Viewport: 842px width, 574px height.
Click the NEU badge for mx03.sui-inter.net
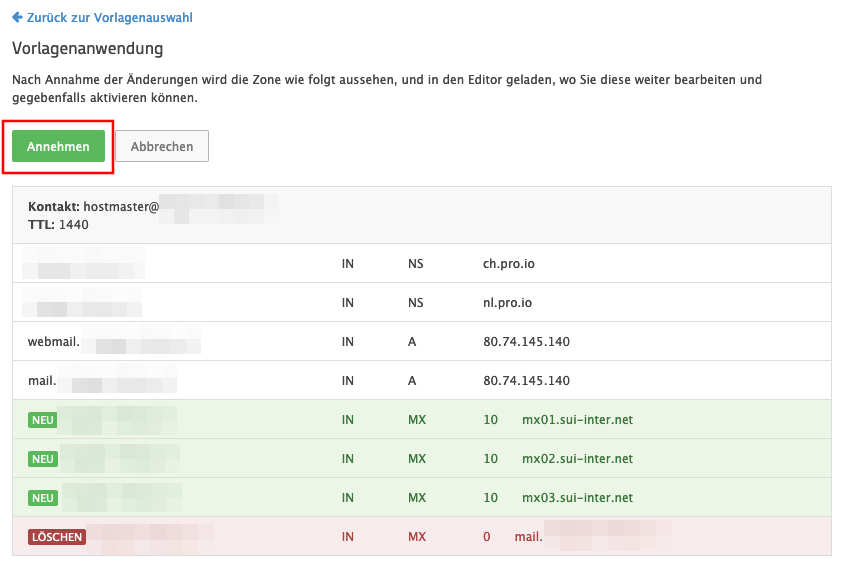(x=43, y=498)
